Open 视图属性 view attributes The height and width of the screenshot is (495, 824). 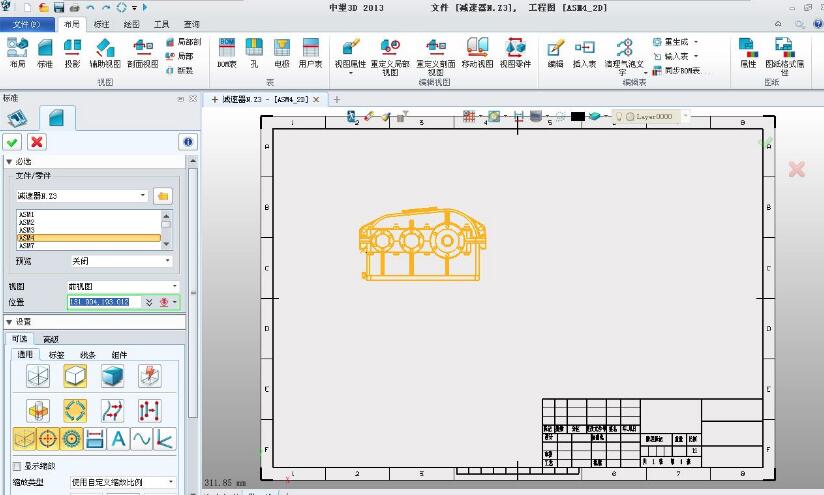350,56
